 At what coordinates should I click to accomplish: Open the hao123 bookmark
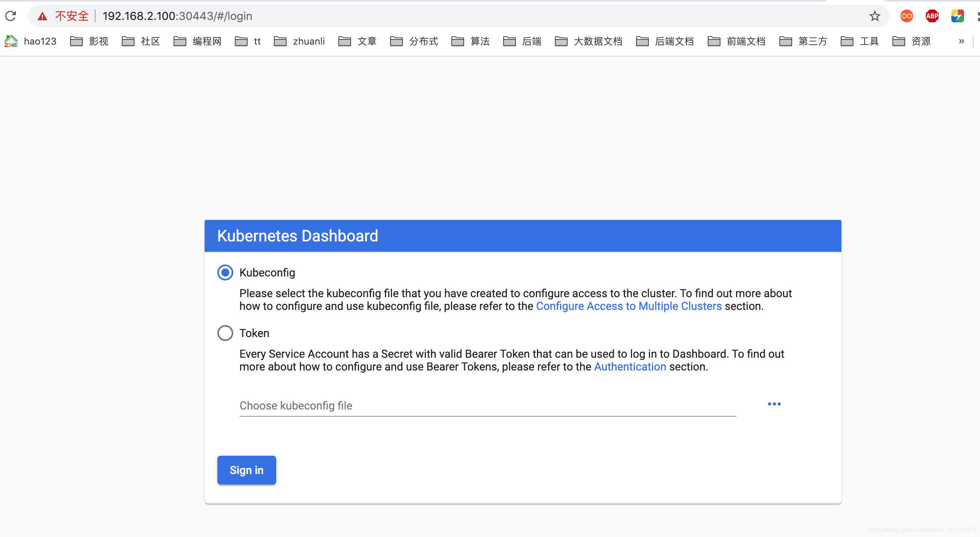tap(31, 41)
